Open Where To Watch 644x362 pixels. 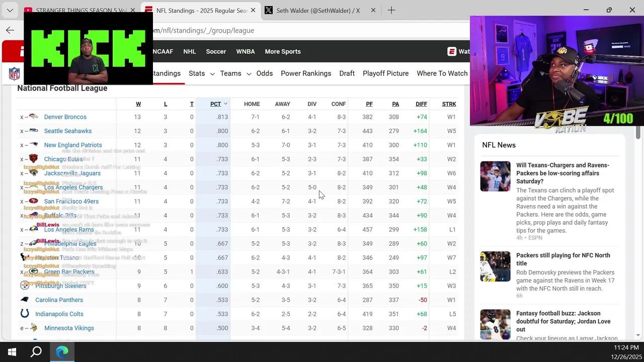[x=442, y=73]
